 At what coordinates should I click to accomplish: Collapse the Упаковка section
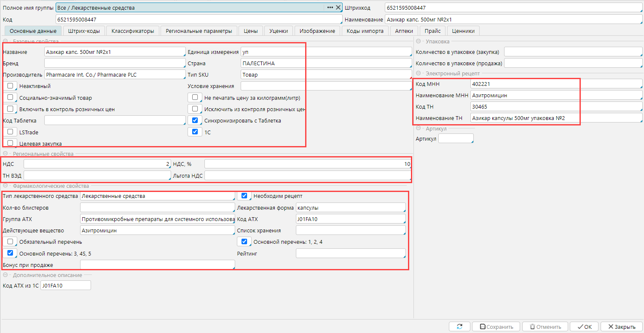pyautogui.click(x=419, y=42)
